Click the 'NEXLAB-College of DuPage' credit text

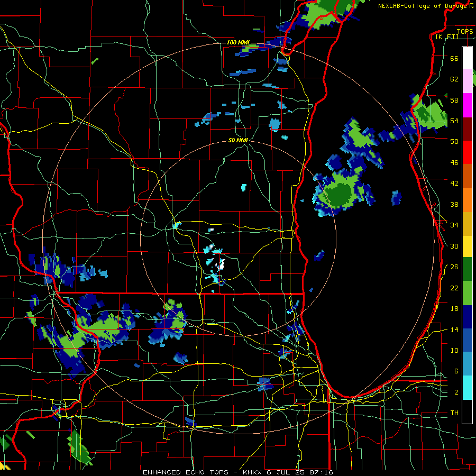pyautogui.click(x=422, y=6)
